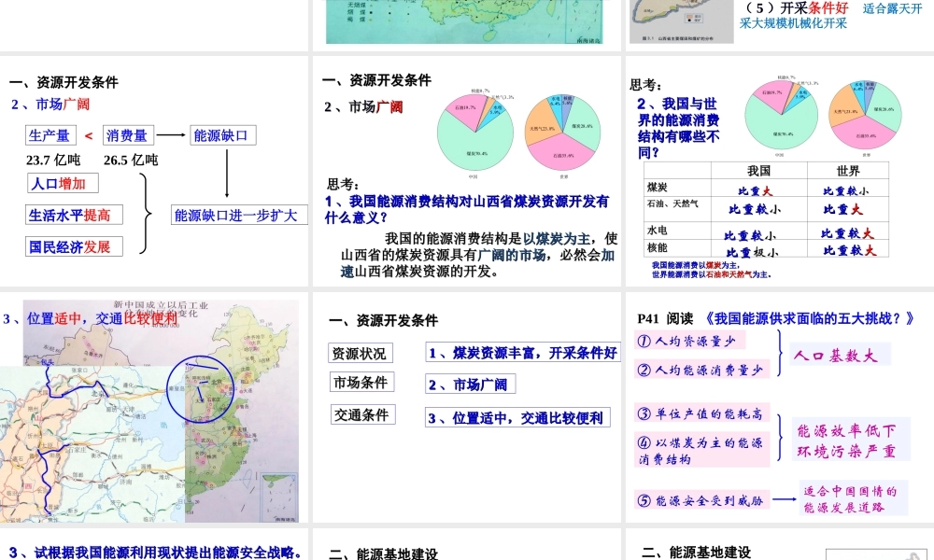Select the 市场条件 box

point(361,383)
